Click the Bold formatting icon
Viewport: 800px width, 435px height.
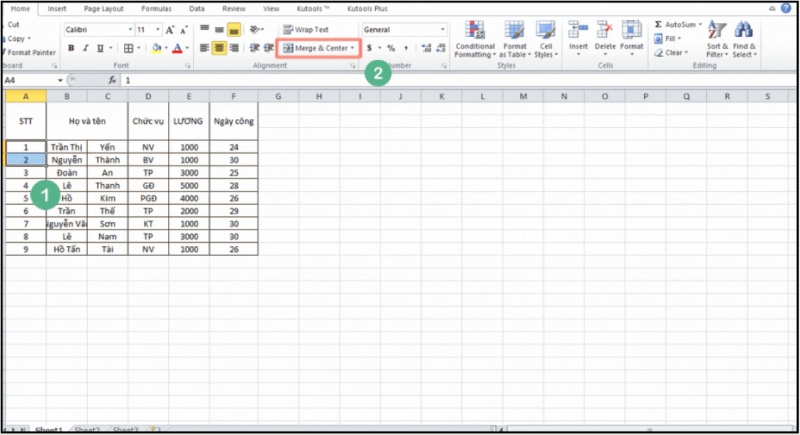[x=71, y=48]
